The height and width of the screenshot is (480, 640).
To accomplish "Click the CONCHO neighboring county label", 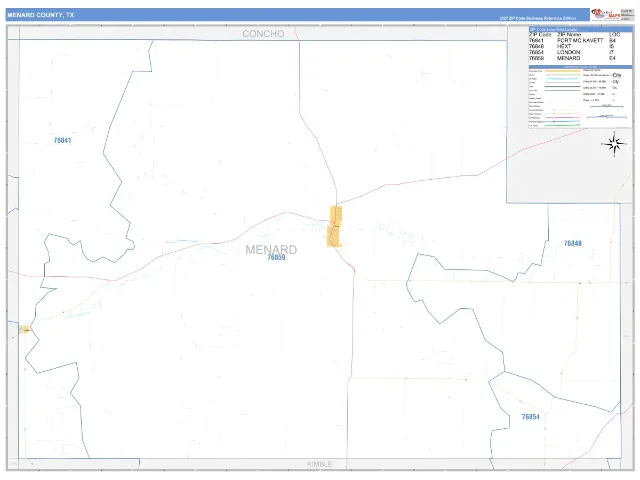I will tap(263, 33).
